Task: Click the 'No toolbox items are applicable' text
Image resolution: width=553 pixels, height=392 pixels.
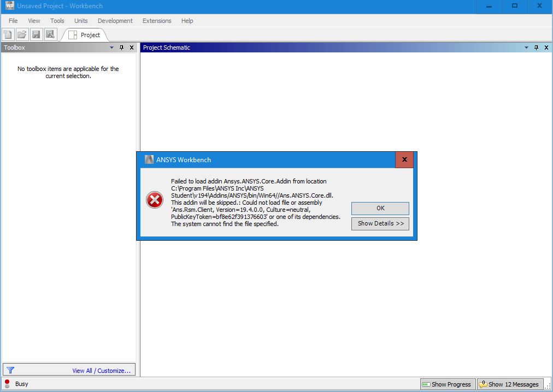Action: [68, 72]
